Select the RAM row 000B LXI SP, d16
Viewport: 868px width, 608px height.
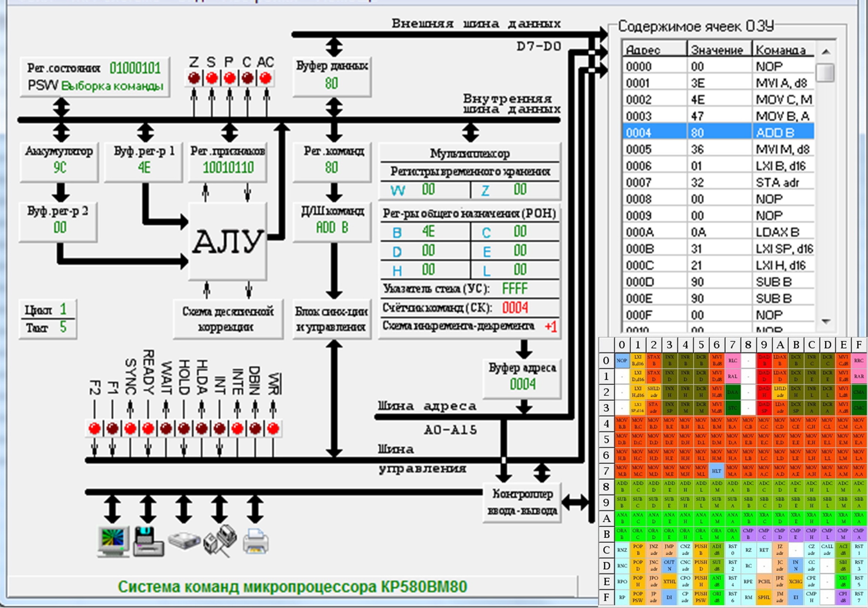[718, 249]
